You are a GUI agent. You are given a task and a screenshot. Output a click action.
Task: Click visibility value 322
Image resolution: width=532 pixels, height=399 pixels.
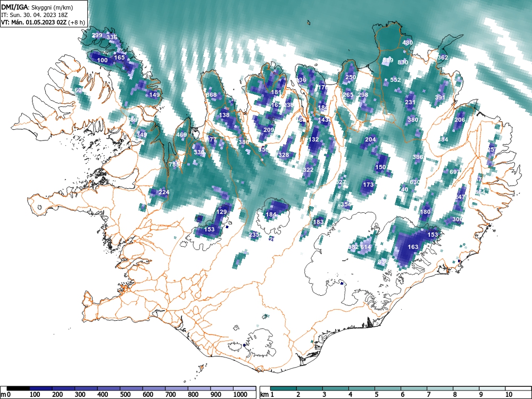309,170
